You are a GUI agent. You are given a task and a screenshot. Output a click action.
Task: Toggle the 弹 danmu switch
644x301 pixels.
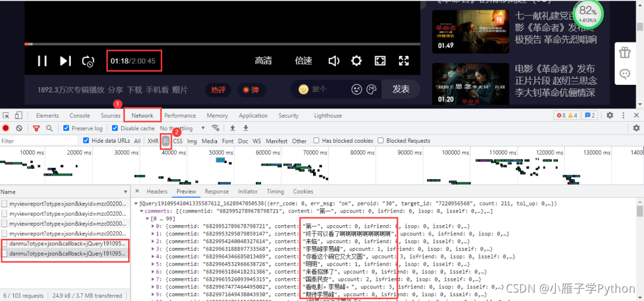click(x=252, y=90)
